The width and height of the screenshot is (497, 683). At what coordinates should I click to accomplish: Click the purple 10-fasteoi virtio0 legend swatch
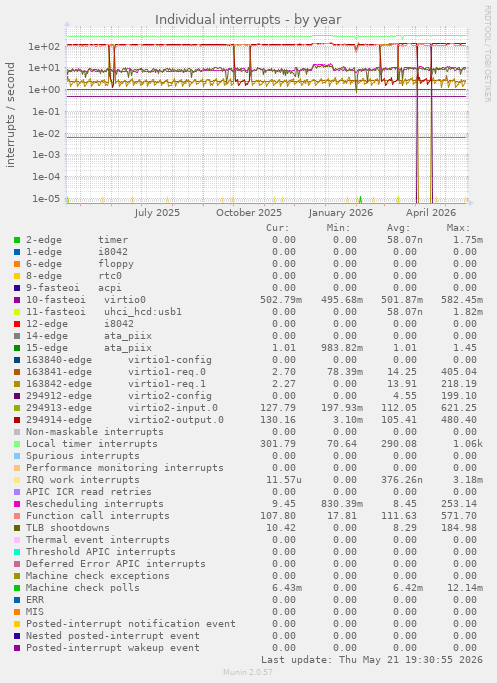click(x=17, y=300)
